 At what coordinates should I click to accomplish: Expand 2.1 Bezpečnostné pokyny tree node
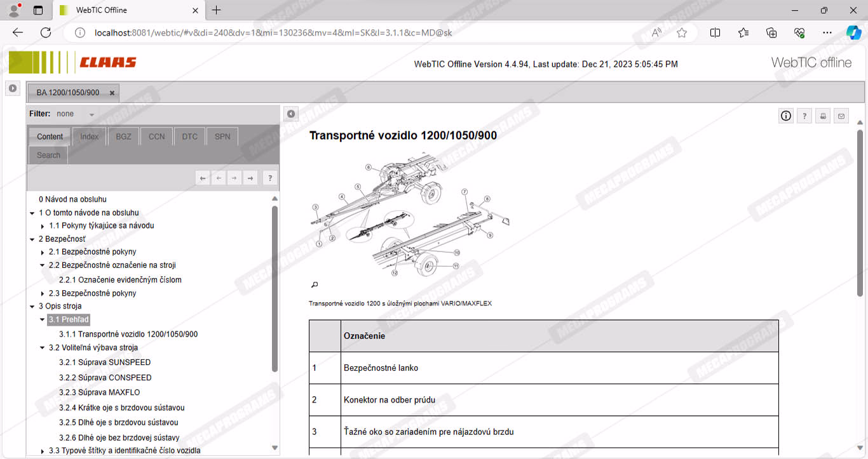pos(43,253)
